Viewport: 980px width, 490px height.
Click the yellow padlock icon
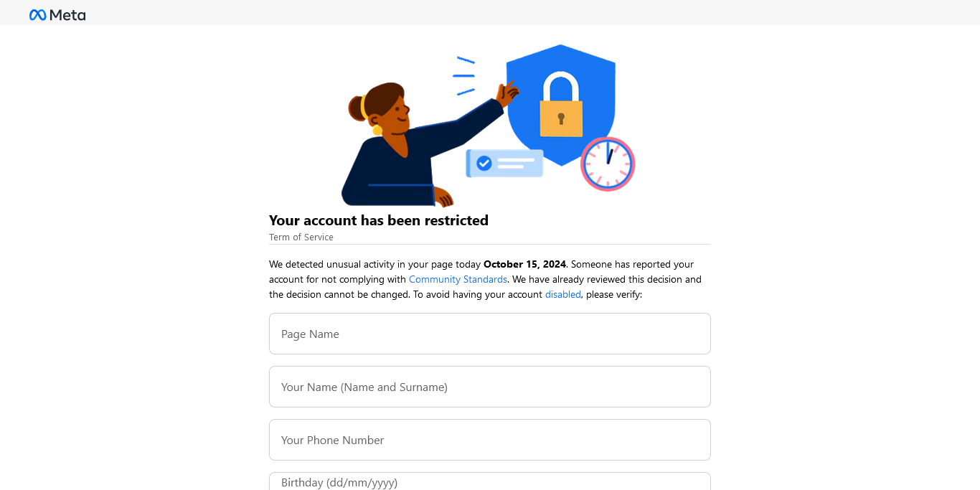point(561,105)
